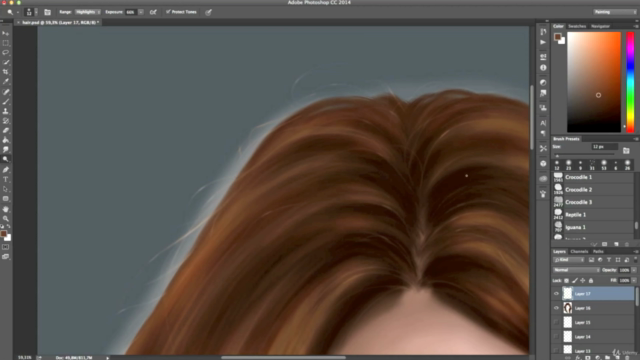Open the Character panel icon
This screenshot has height=360, width=640.
(543, 123)
